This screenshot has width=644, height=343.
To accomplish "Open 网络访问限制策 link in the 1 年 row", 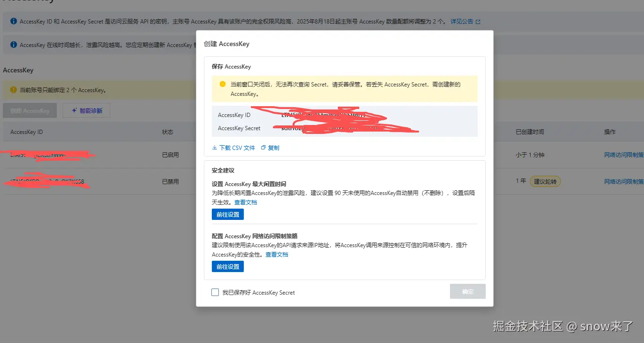I will tap(624, 181).
